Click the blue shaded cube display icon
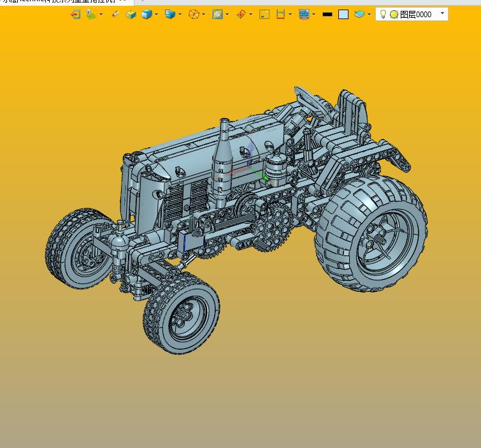The width and height of the screenshot is (481, 448). click(x=147, y=14)
